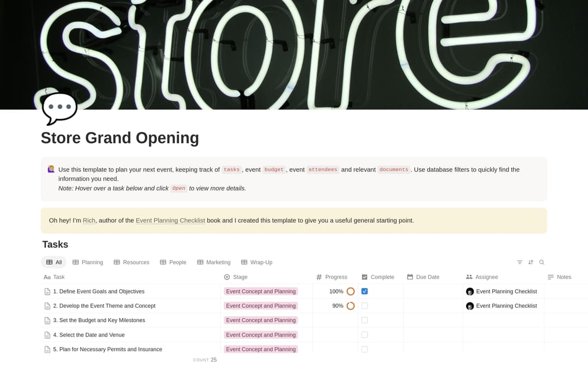Screen dimensions: 588x367
Task: Switch to the Resources view tab
Action: pyautogui.click(x=131, y=262)
